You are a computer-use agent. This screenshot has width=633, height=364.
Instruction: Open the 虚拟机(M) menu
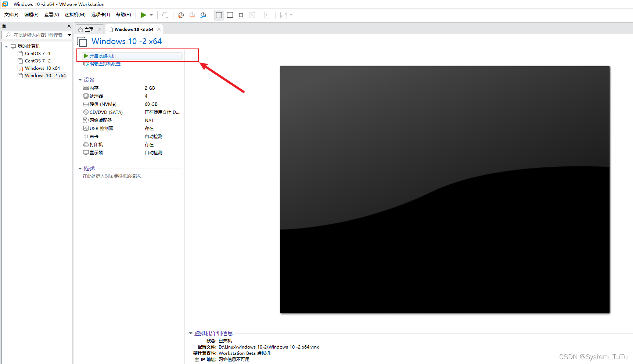click(x=75, y=15)
